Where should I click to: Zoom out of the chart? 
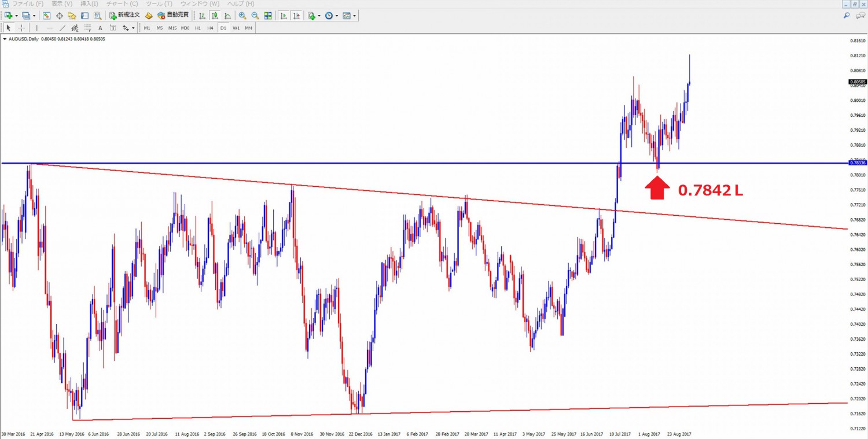(x=255, y=16)
